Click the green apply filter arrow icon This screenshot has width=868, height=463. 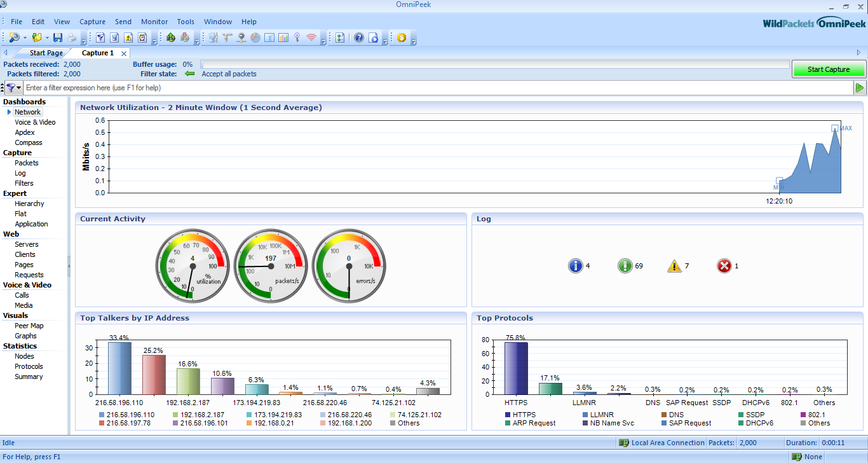coord(860,88)
